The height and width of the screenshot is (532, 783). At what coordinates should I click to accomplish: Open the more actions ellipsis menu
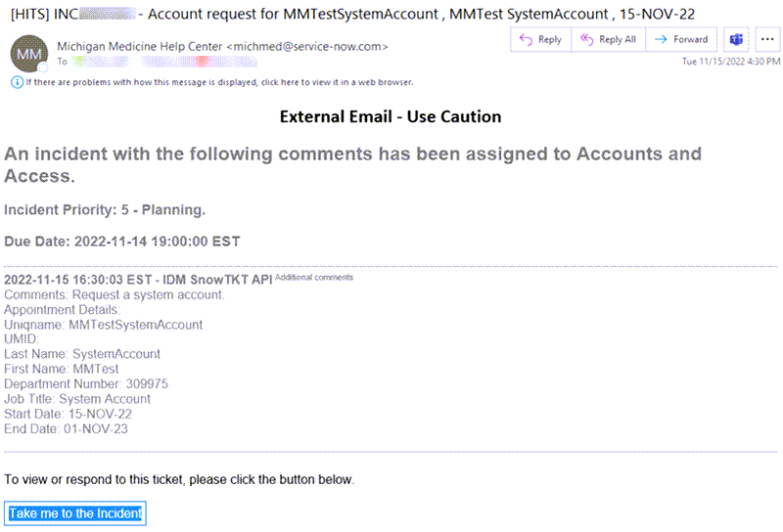click(765, 40)
